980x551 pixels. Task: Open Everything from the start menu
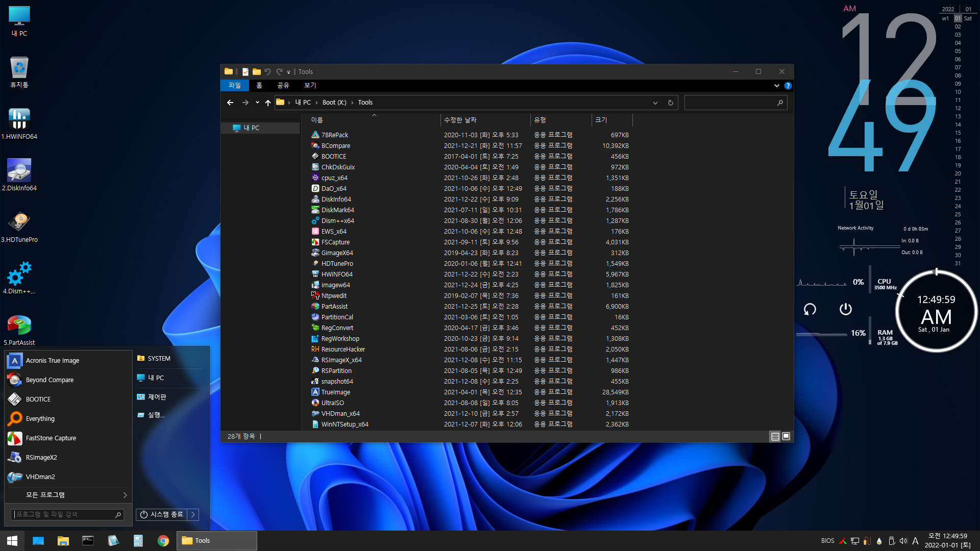coord(68,419)
